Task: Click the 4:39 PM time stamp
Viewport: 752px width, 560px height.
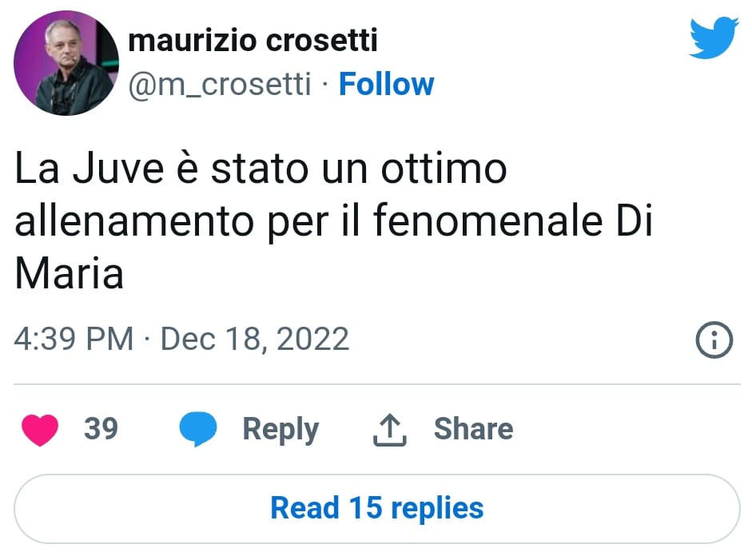Action: click(x=74, y=339)
